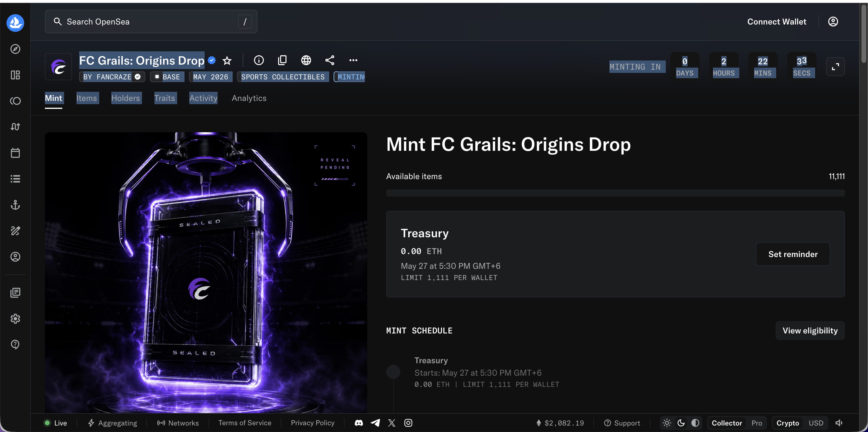Open the Instagram link in footer
The width and height of the screenshot is (868, 432).
pos(408,423)
